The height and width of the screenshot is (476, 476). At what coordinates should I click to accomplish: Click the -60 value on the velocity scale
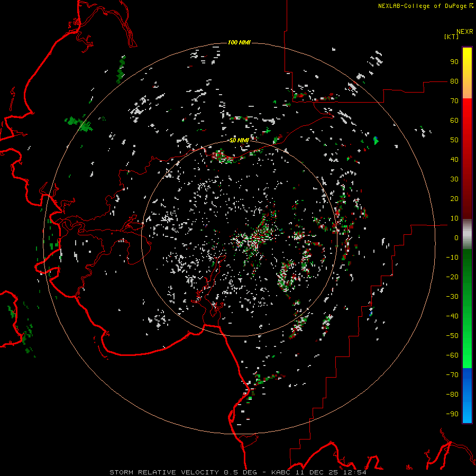452,355
